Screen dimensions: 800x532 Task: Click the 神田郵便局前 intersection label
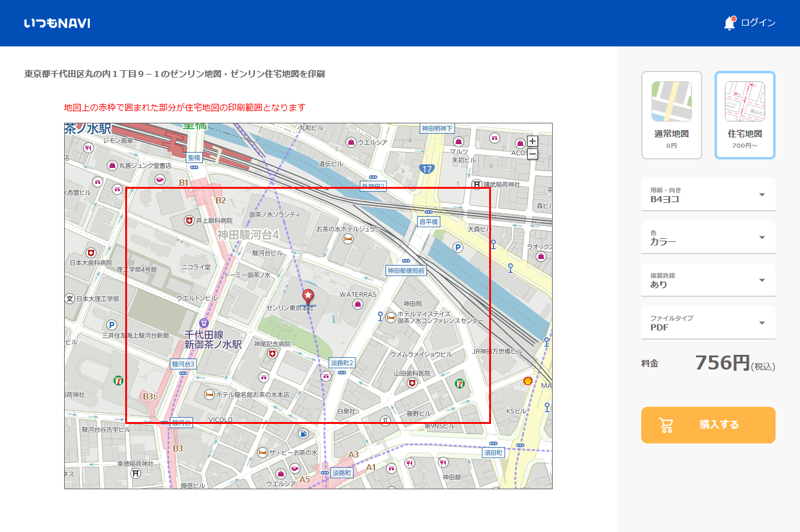(x=406, y=270)
